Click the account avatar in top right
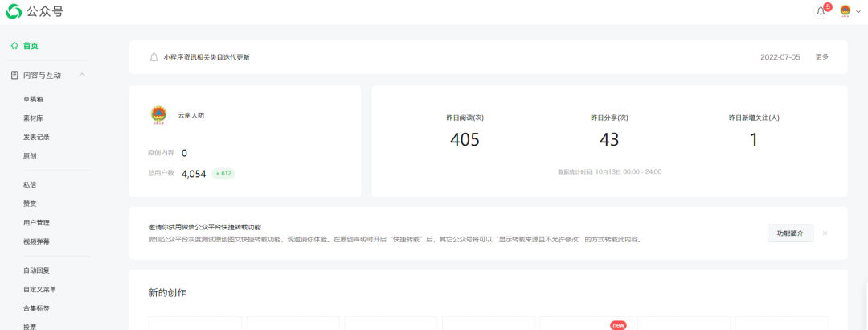 click(845, 11)
